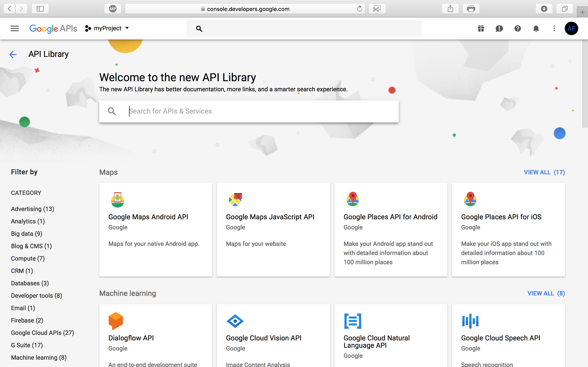Open the three-dot more options menu
Screen dimensions: 588x367
tap(554, 28)
